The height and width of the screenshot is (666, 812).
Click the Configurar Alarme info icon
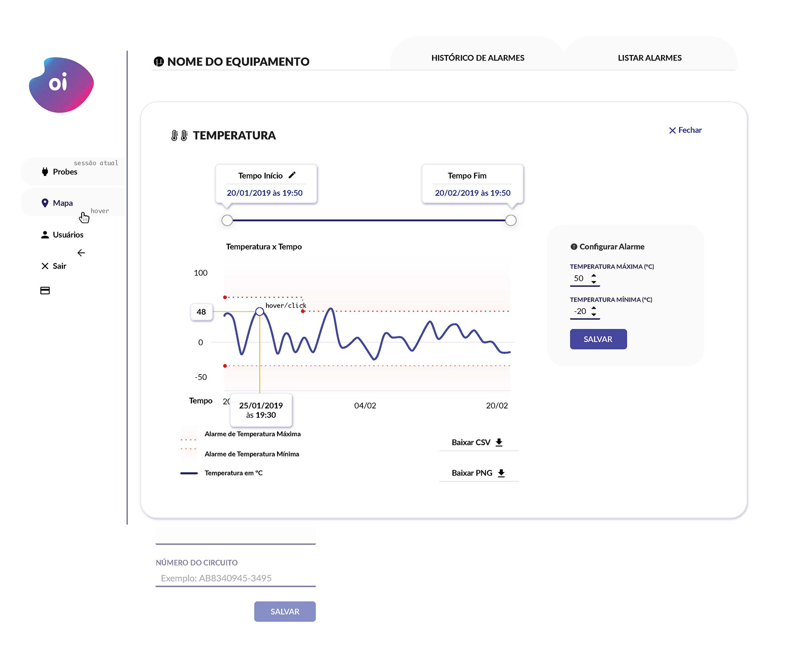(574, 247)
